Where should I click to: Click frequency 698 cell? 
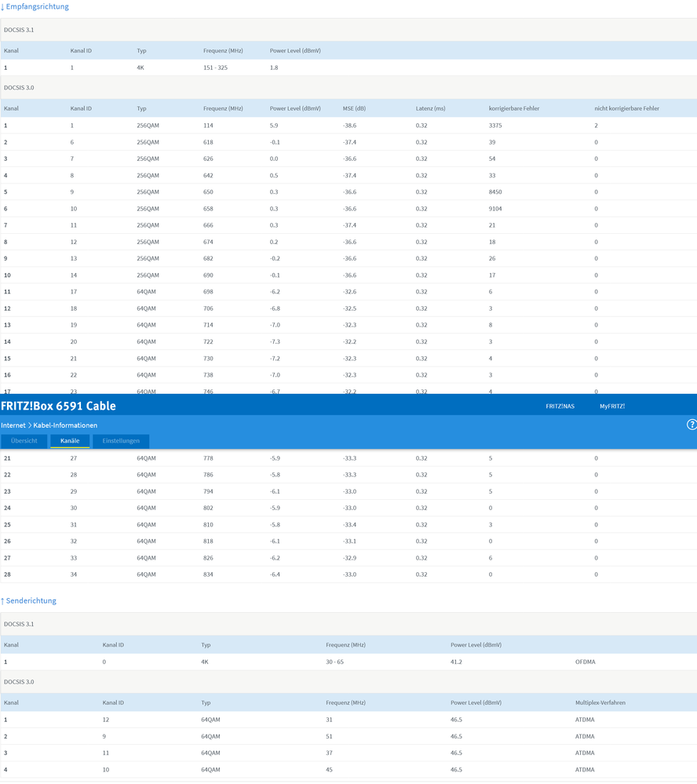click(x=208, y=291)
